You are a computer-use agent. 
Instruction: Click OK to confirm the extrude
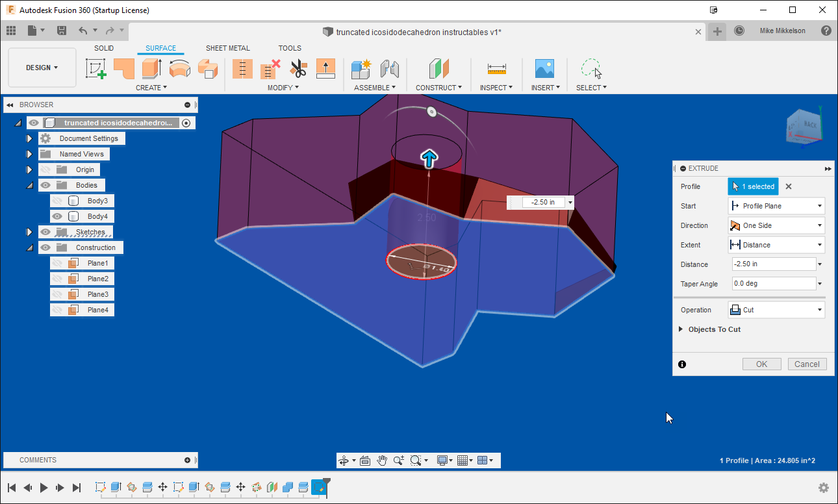coord(761,364)
